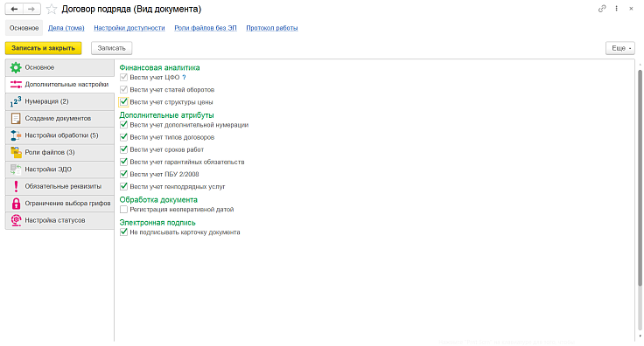The height and width of the screenshot is (346, 644).
Task: Click the folder icon for Роли файлов
Action: click(16, 153)
